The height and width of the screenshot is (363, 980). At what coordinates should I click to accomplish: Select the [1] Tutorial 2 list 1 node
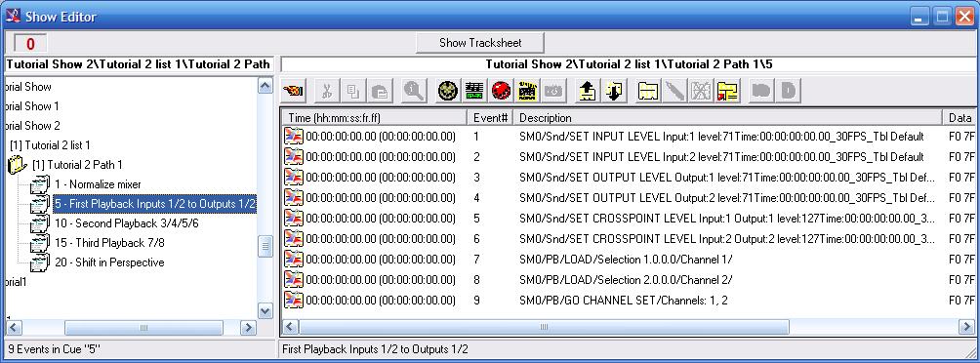pyautogui.click(x=50, y=145)
